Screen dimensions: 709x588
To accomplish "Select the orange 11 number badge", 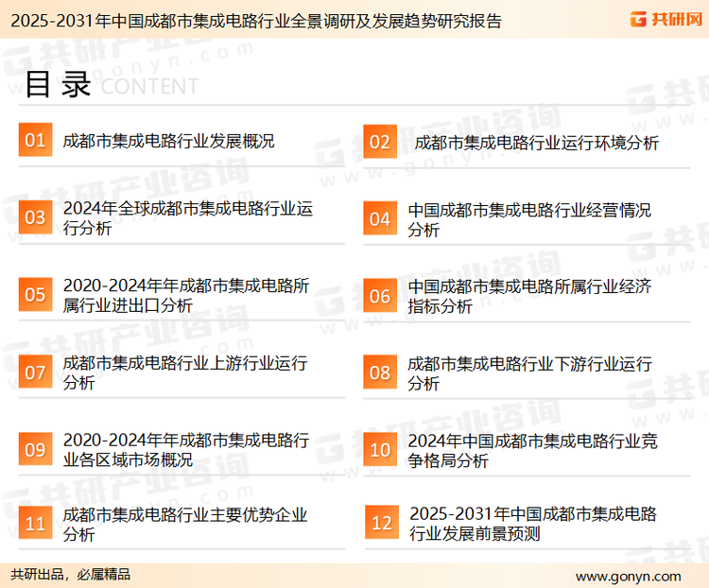I will (x=35, y=523).
